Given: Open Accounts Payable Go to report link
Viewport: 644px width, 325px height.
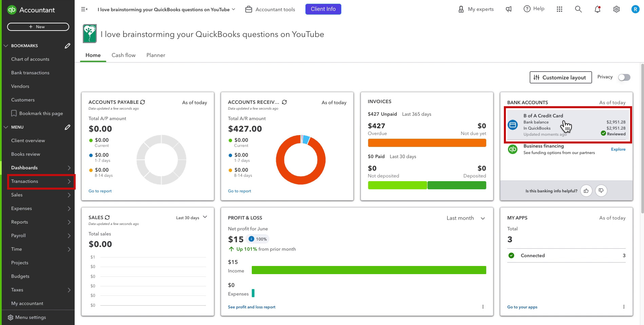Looking at the screenshot, I should (100, 191).
